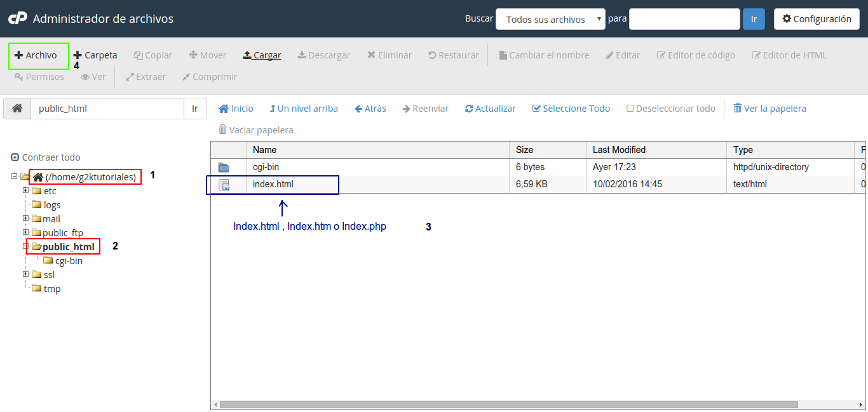The image size is (868, 412).
Task: Click the Ir button next to search
Action: pyautogui.click(x=754, y=19)
